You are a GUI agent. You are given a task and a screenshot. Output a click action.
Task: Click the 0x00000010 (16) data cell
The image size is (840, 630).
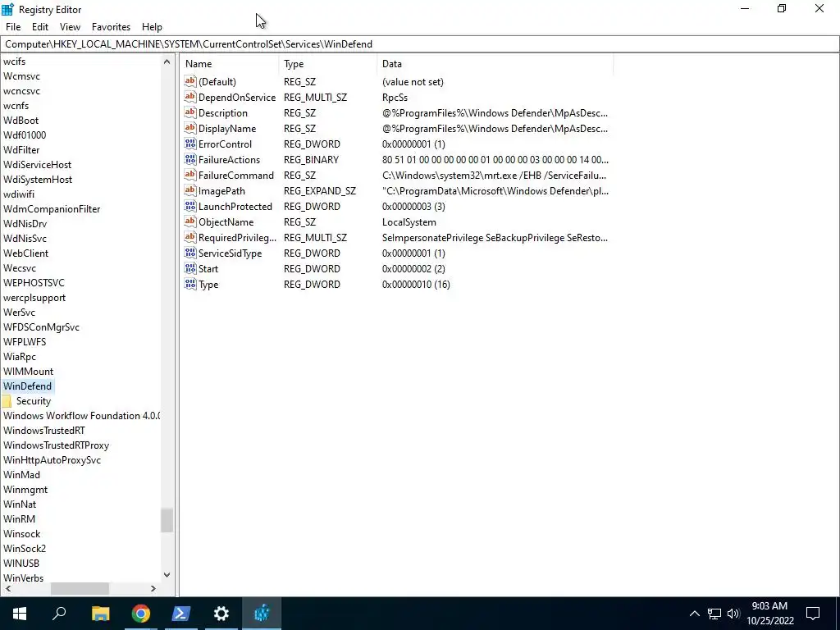click(416, 285)
